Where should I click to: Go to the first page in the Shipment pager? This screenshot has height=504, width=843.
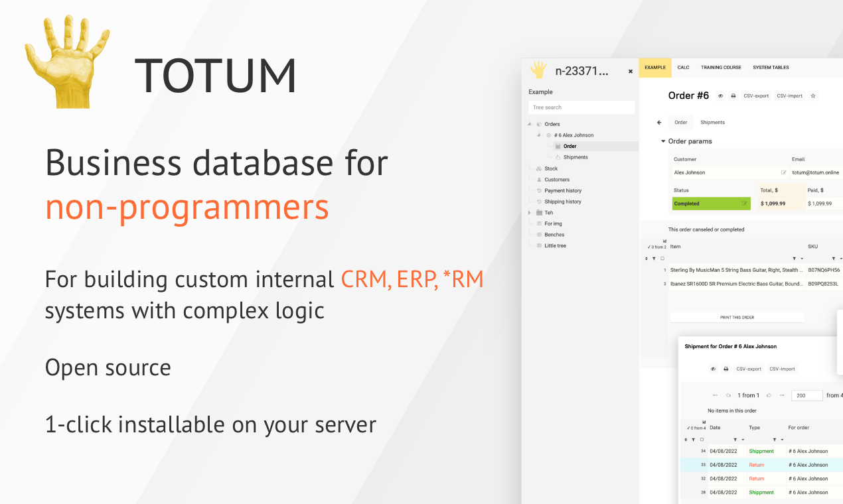tap(715, 395)
